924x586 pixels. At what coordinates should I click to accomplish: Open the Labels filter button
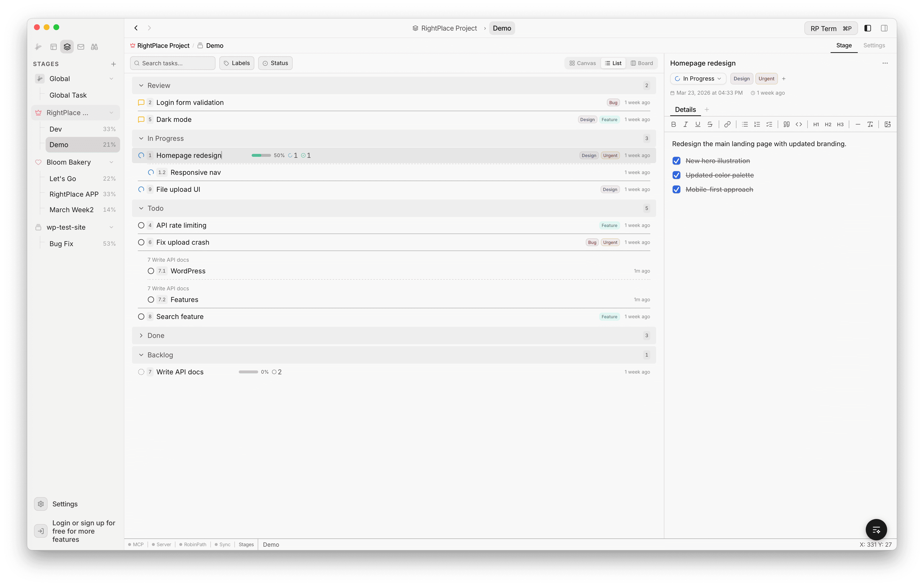click(236, 63)
